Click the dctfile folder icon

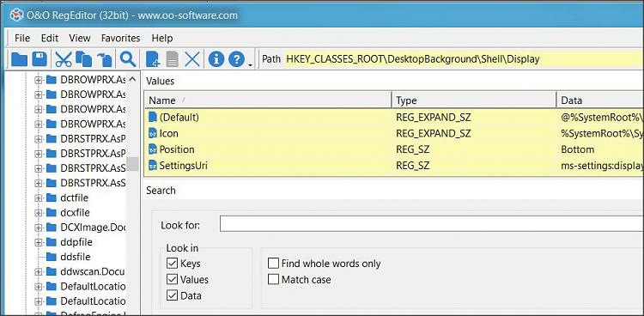(x=51, y=197)
